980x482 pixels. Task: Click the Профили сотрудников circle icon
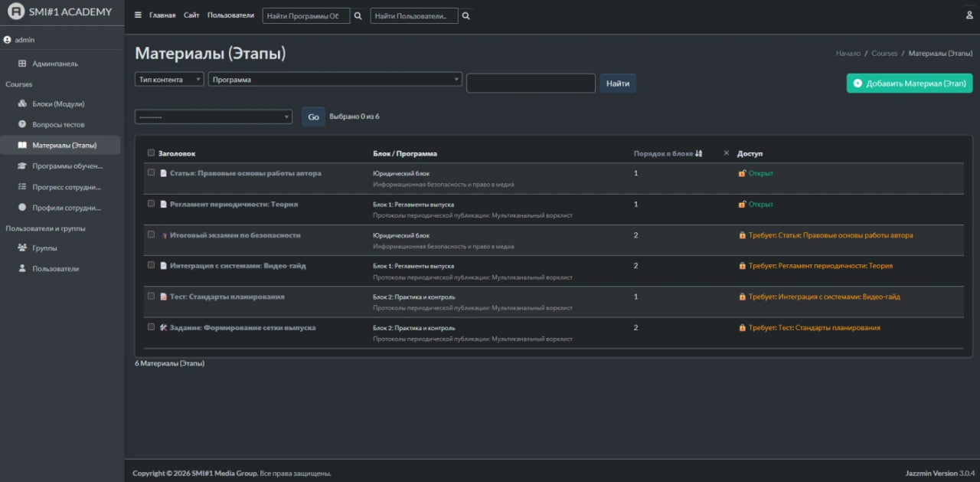[22, 207]
